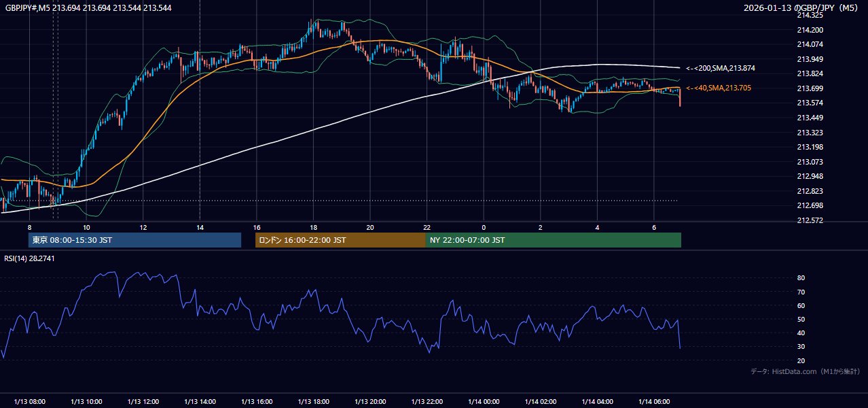Click price axis label 213.323
Viewport: 868px width, 408px height.
[810, 133]
